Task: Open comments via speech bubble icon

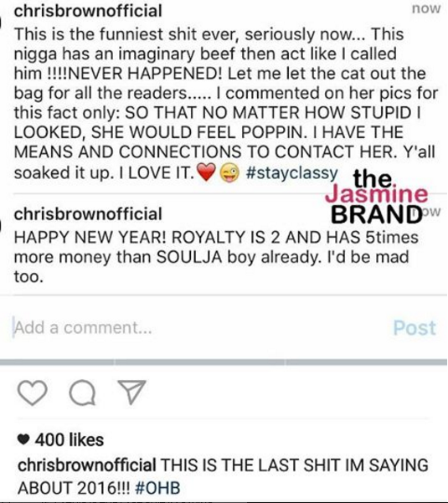Action: [82, 393]
